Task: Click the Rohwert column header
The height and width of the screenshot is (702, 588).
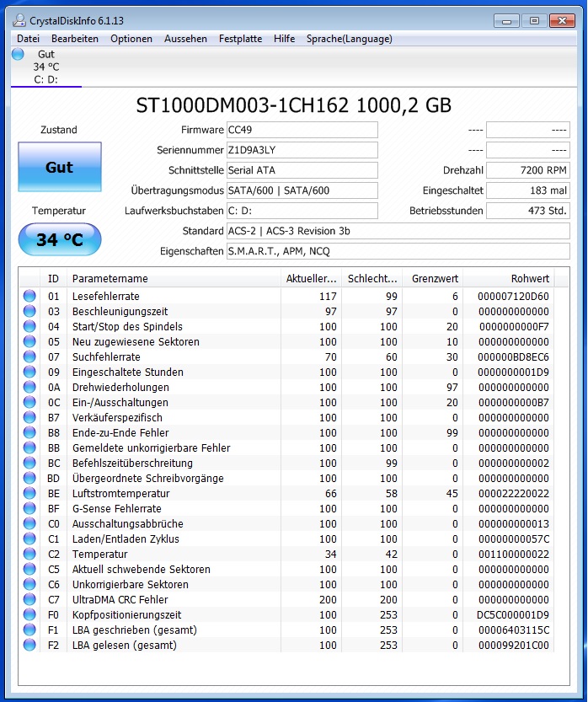Action: (509, 278)
